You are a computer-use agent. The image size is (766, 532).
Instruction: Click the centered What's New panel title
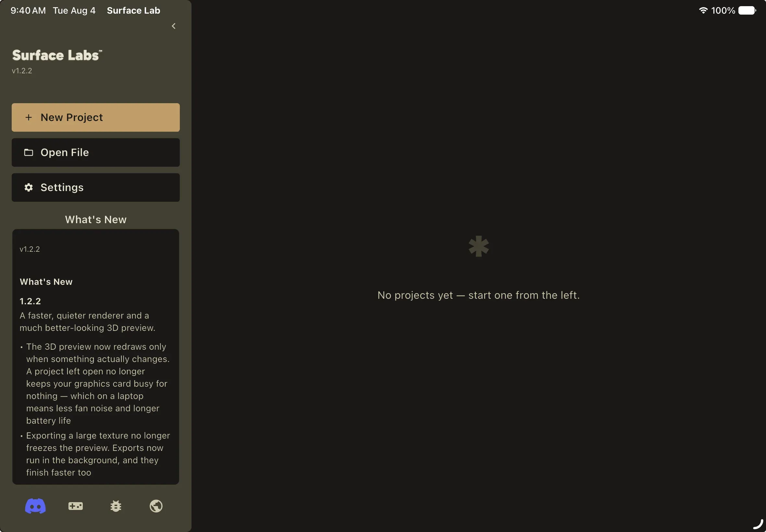[x=96, y=219]
